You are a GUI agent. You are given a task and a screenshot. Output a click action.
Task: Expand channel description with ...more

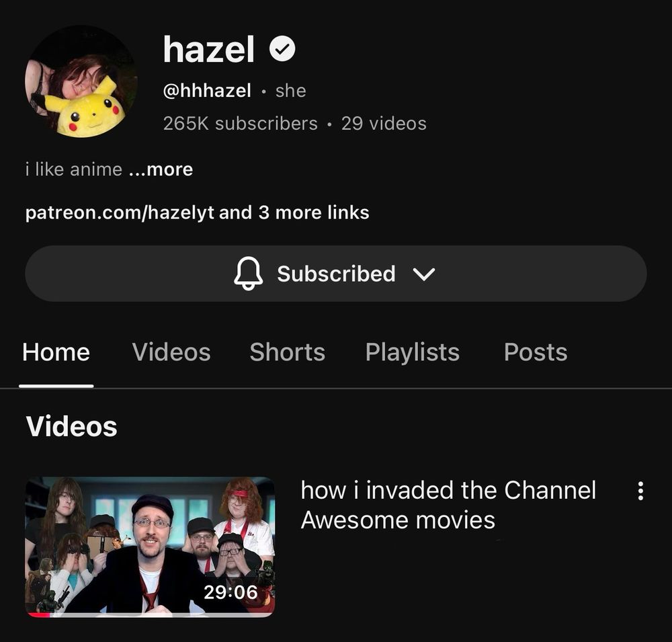pyautogui.click(x=161, y=169)
